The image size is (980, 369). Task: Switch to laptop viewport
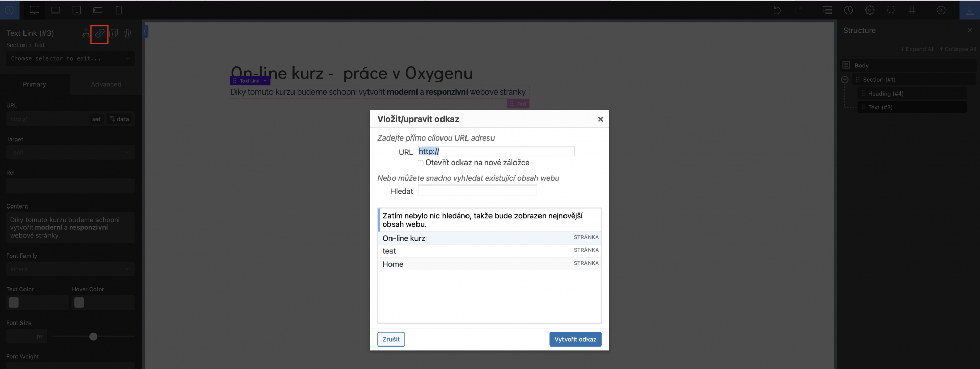click(x=56, y=10)
